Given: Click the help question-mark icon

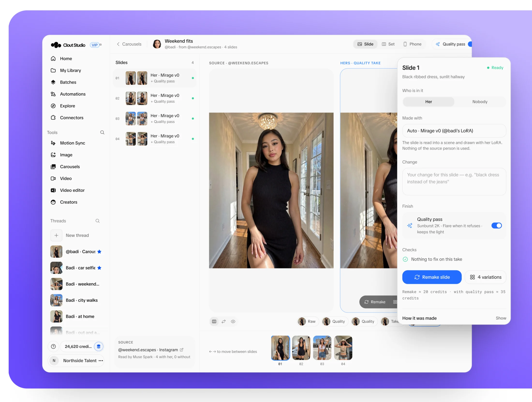Looking at the screenshot, I should (53, 347).
